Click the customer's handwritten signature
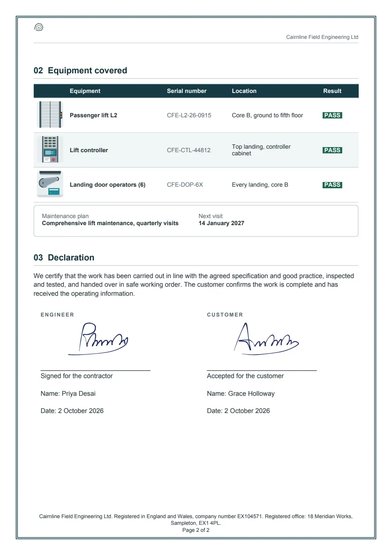The width and height of the screenshot is (392, 555). tap(267, 339)
